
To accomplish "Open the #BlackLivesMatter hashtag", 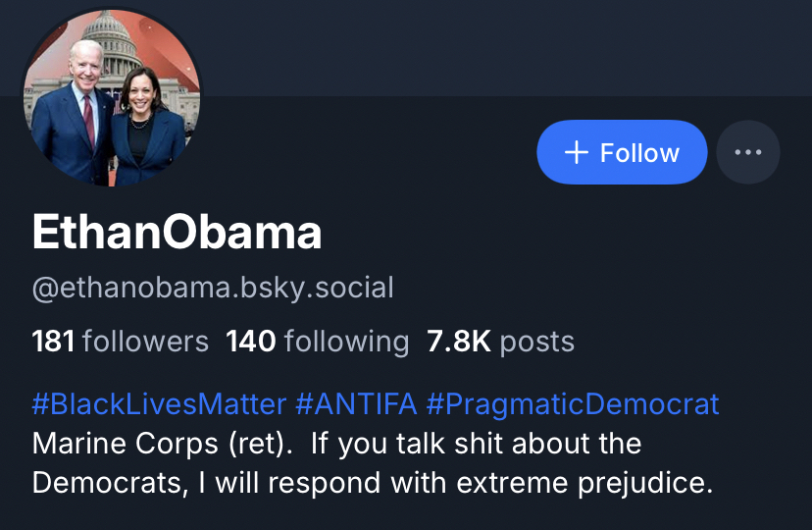I will 159,403.
